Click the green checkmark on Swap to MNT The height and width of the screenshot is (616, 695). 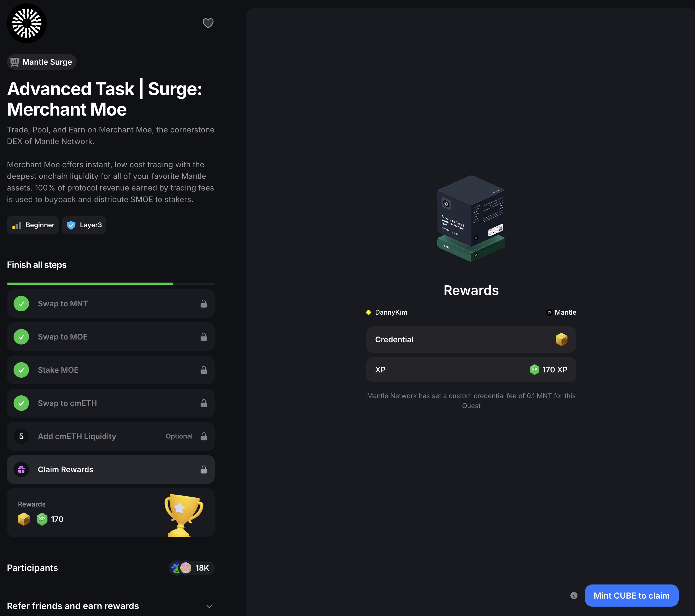click(x=21, y=304)
